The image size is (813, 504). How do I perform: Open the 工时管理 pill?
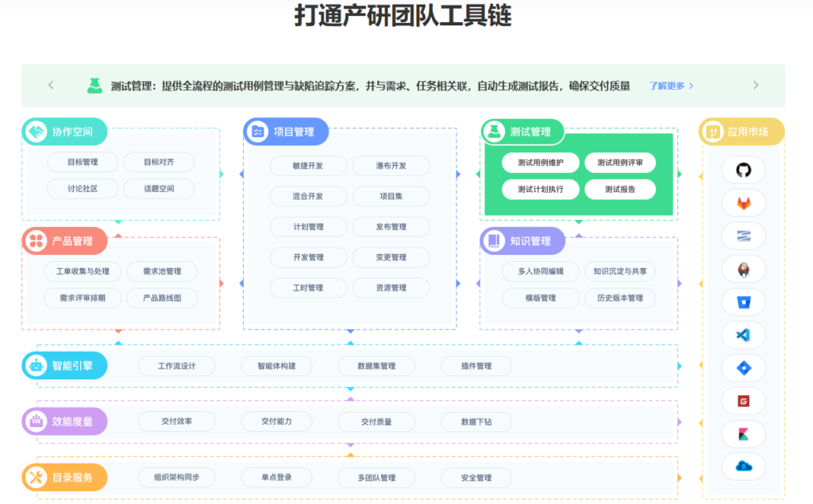point(308,288)
